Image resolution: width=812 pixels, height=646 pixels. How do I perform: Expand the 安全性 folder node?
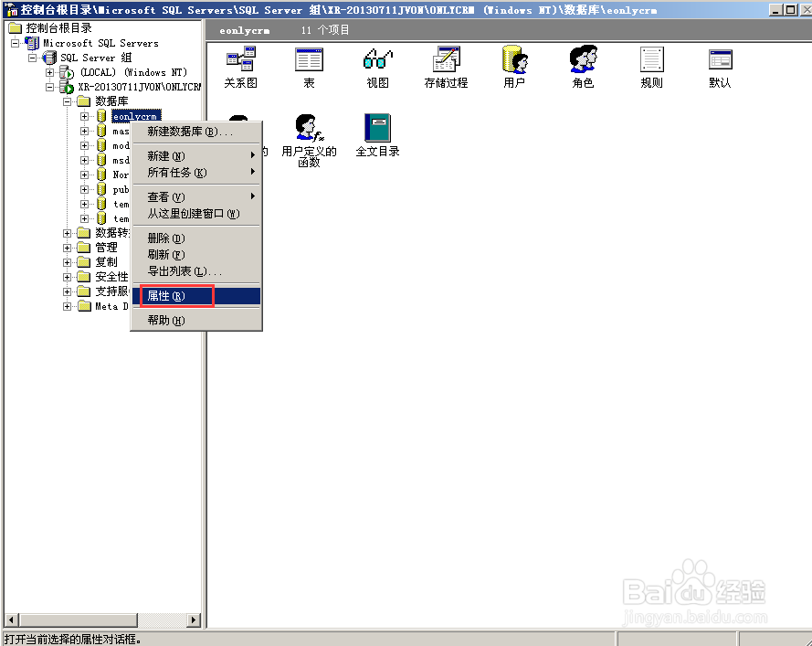67,277
